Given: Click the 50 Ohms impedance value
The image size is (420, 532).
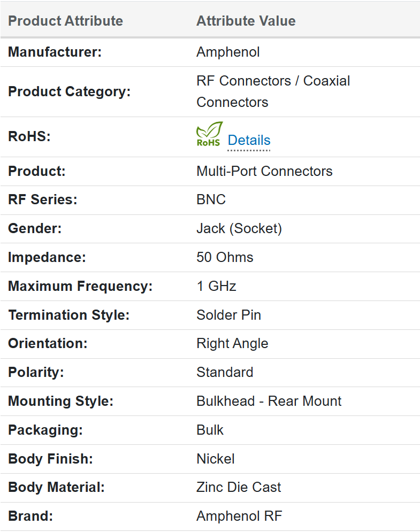Looking at the screenshot, I should click(x=225, y=258).
